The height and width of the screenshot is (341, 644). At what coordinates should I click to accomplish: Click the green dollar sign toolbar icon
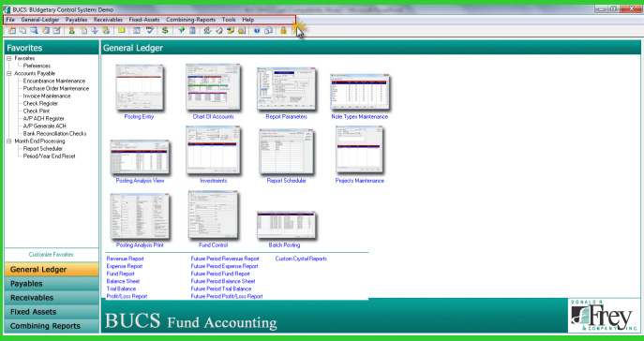pyautogui.click(x=165, y=30)
